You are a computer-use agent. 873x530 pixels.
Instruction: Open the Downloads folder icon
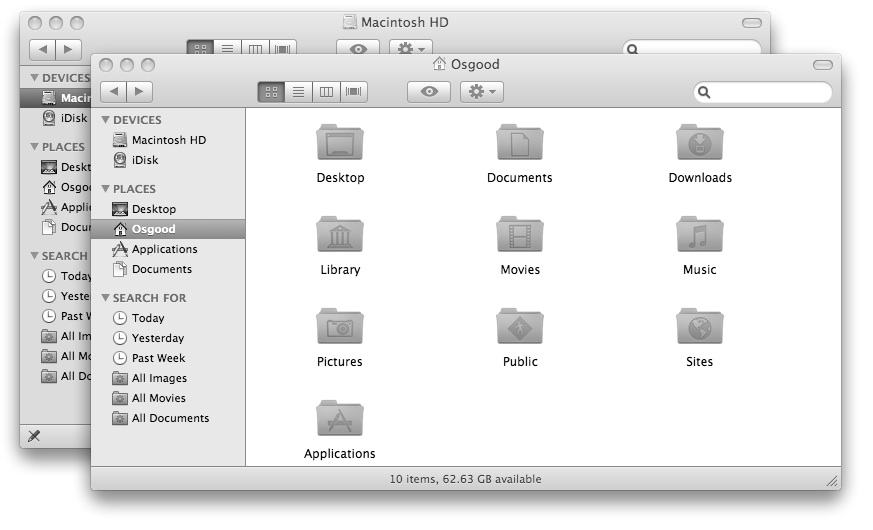[699, 143]
